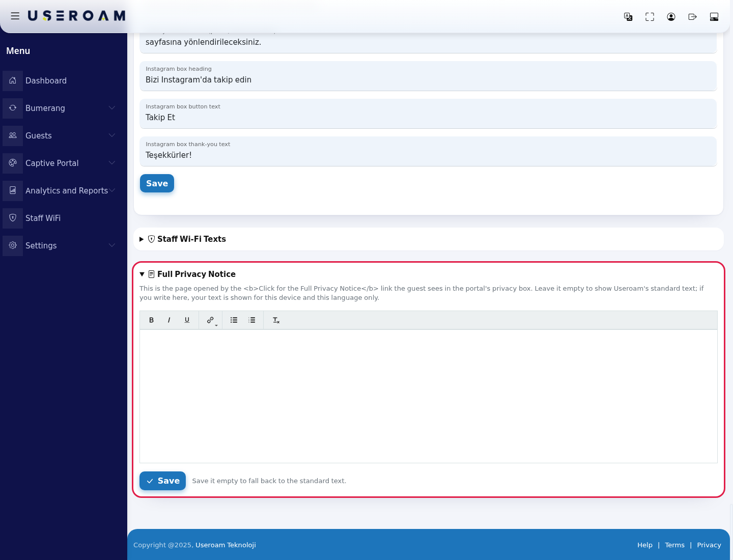Click the Instagram box button text field
The width and height of the screenshot is (733, 560).
pyautogui.click(x=428, y=114)
